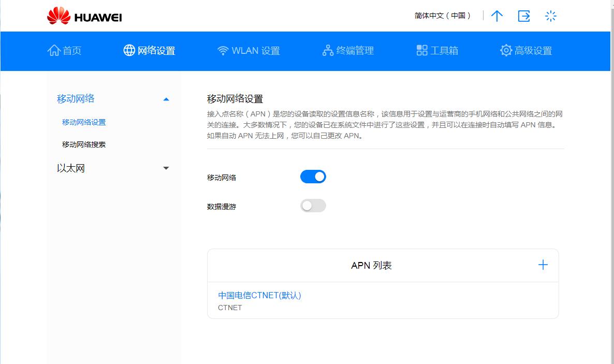This screenshot has height=364, width=614.
Task: Click the logout icon in the header
Action: (524, 16)
